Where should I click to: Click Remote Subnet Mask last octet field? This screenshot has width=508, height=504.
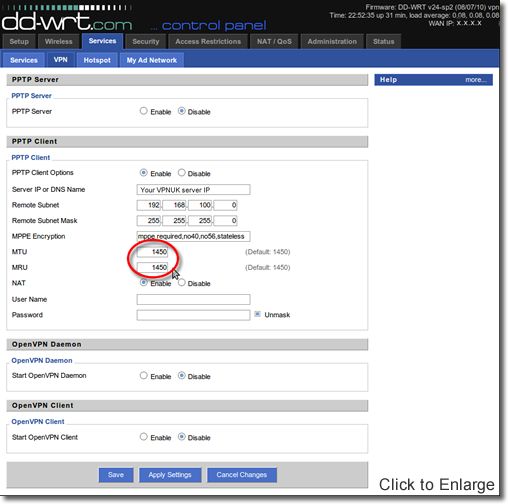[x=226, y=220]
